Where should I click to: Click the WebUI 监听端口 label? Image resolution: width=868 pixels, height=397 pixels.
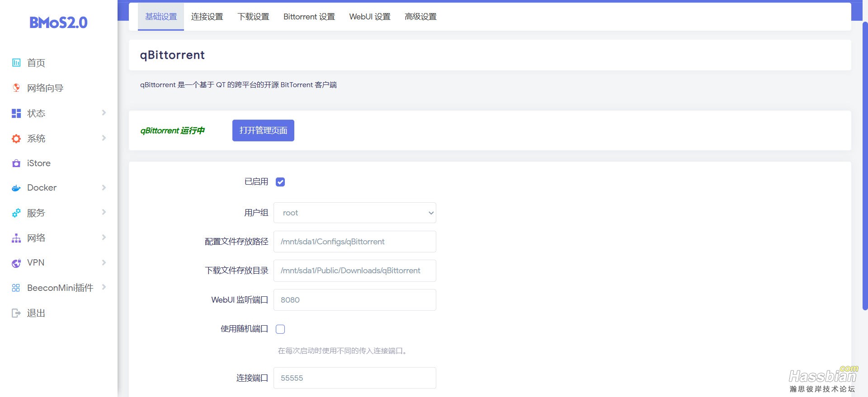point(240,300)
